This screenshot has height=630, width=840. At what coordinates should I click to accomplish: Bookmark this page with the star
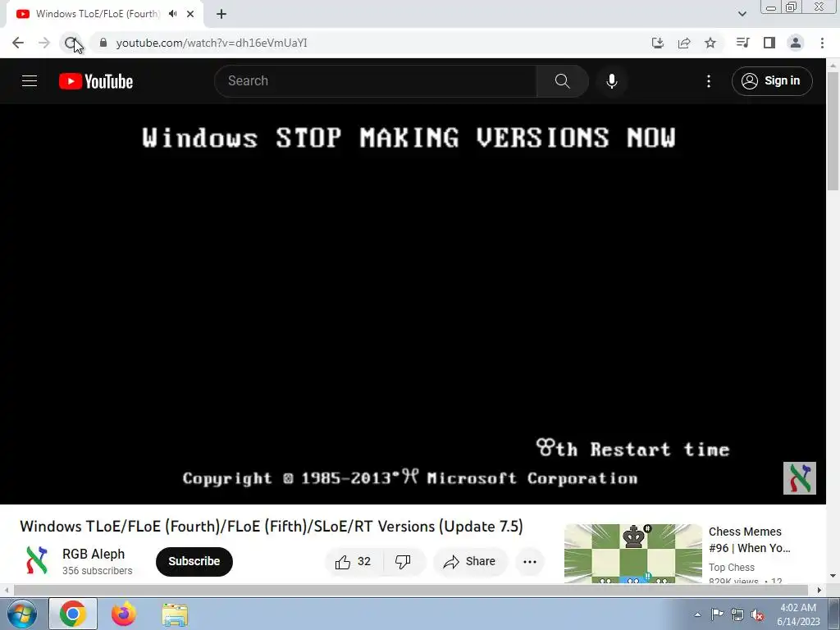[710, 43]
